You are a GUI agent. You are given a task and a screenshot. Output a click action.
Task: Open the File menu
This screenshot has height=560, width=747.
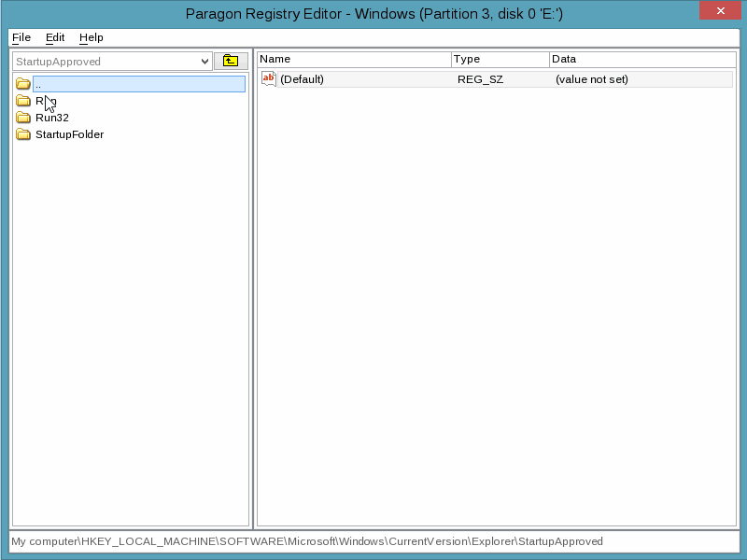point(21,37)
